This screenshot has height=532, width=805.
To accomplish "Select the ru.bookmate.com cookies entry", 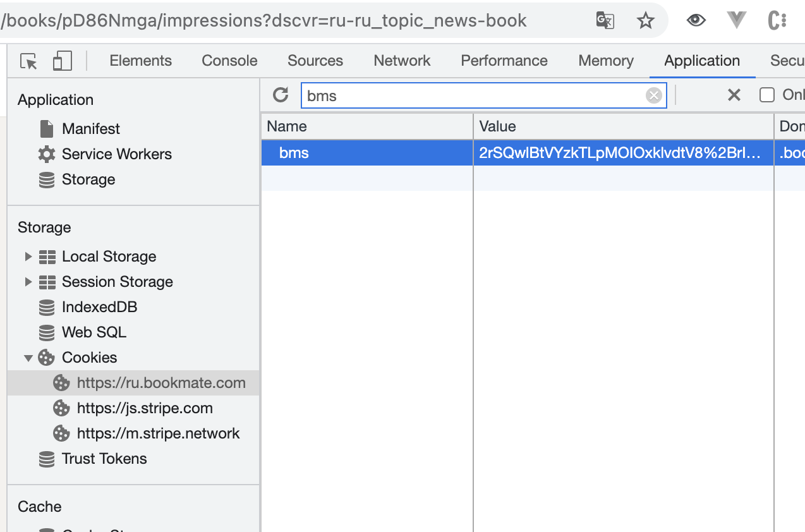I will pyautogui.click(x=160, y=383).
